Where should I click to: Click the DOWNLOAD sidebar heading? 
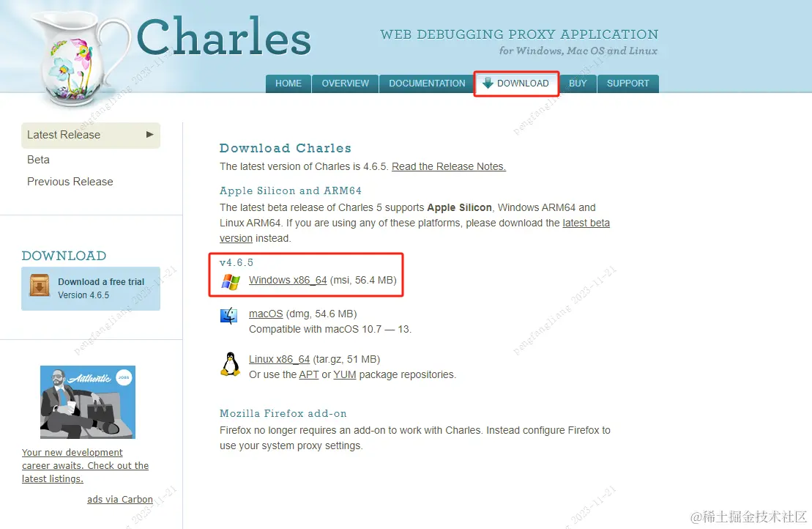pyautogui.click(x=64, y=256)
